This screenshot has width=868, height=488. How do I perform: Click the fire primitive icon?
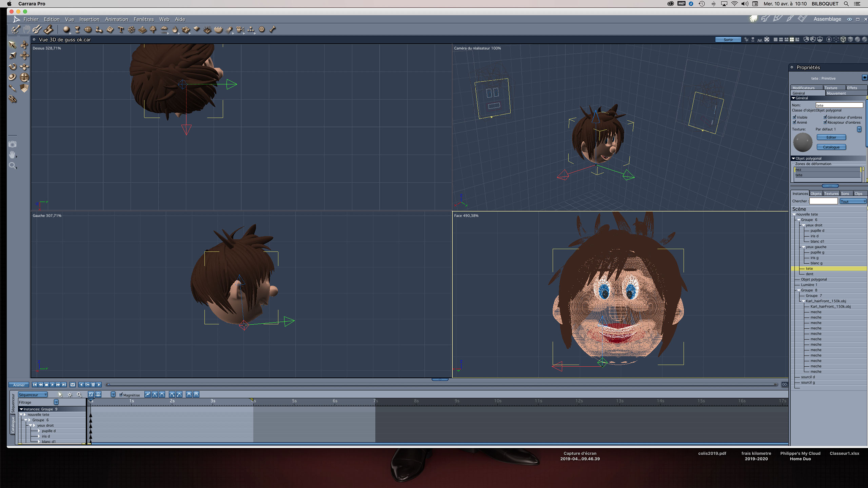(x=175, y=29)
